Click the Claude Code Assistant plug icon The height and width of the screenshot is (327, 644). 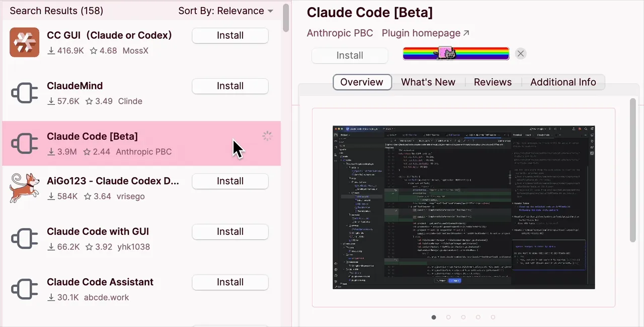[x=25, y=289]
